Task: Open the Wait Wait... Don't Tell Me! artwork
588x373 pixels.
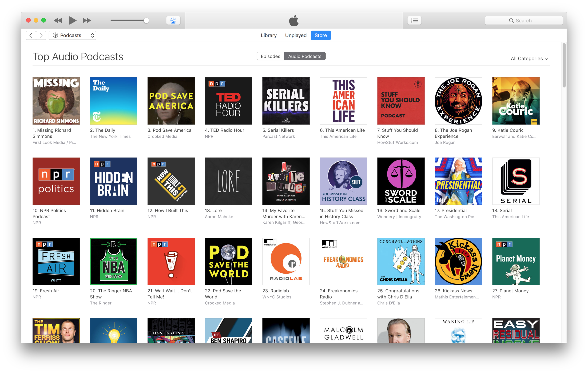Action: coord(171,262)
